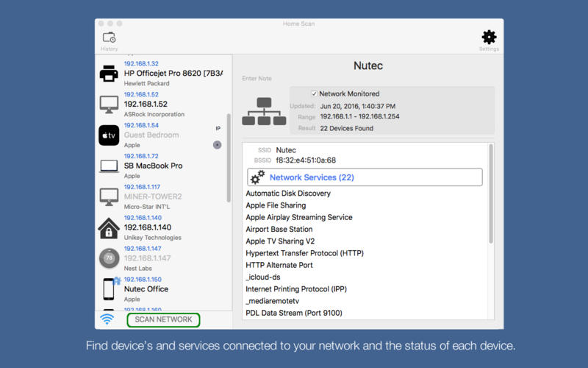Click the device list scrollbar

[229, 158]
